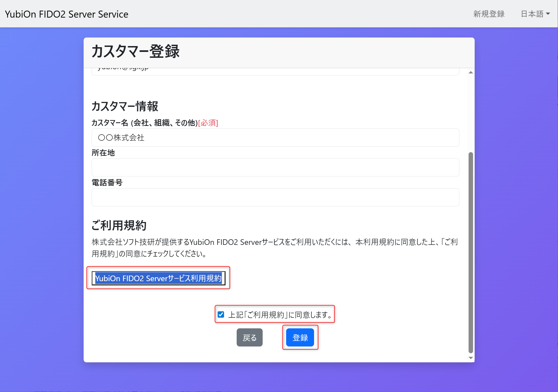Open the YubiOn FIDO2 Serverサービス利用規約 link
Viewport: 558px width, 392px height.
[158, 278]
